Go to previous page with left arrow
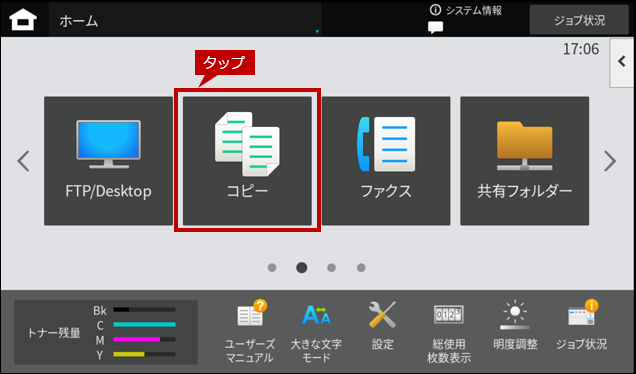Viewport: 636px width, 374px height. click(x=23, y=161)
